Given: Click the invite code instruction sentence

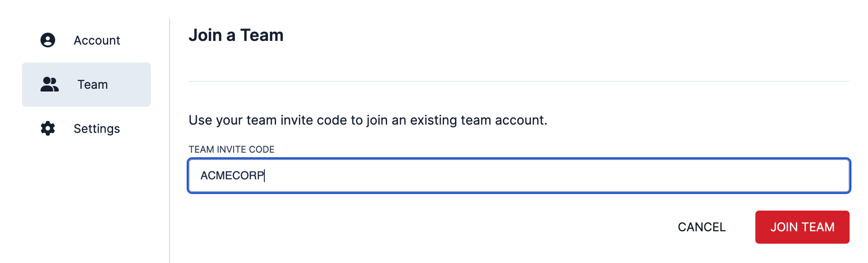Looking at the screenshot, I should point(368,120).
